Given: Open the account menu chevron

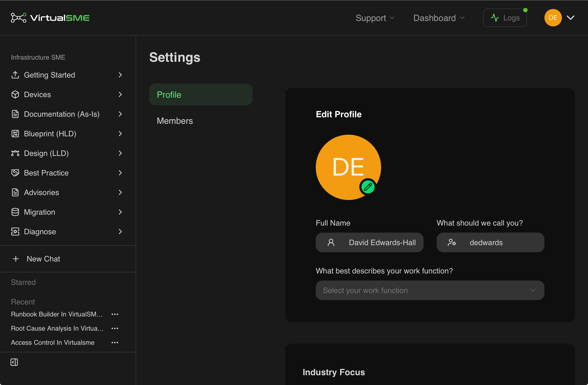Looking at the screenshot, I should [571, 18].
